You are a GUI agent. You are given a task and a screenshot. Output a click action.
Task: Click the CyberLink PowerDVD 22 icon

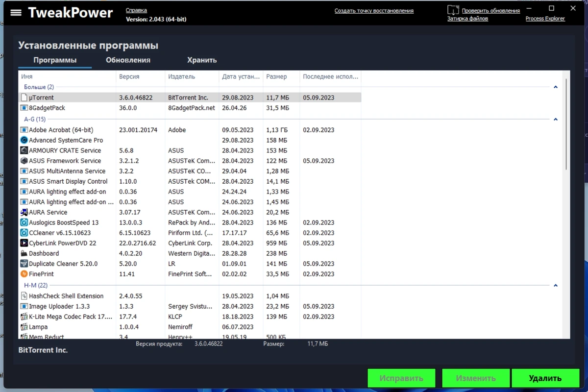click(x=24, y=243)
